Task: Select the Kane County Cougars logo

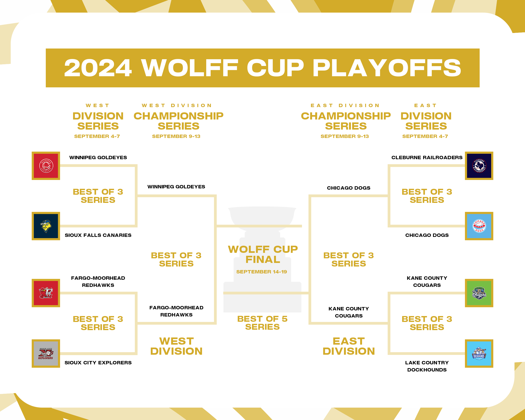Action: coord(479,293)
